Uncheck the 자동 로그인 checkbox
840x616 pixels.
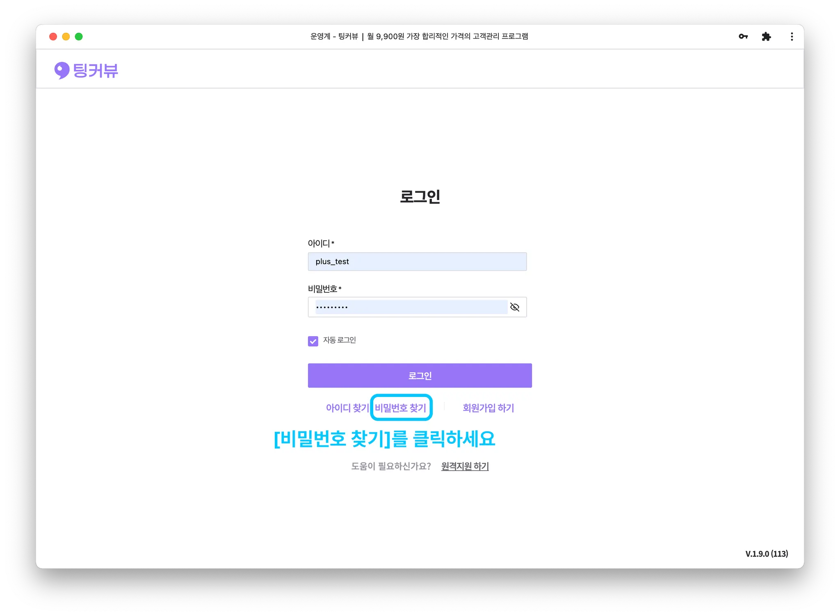pos(313,341)
